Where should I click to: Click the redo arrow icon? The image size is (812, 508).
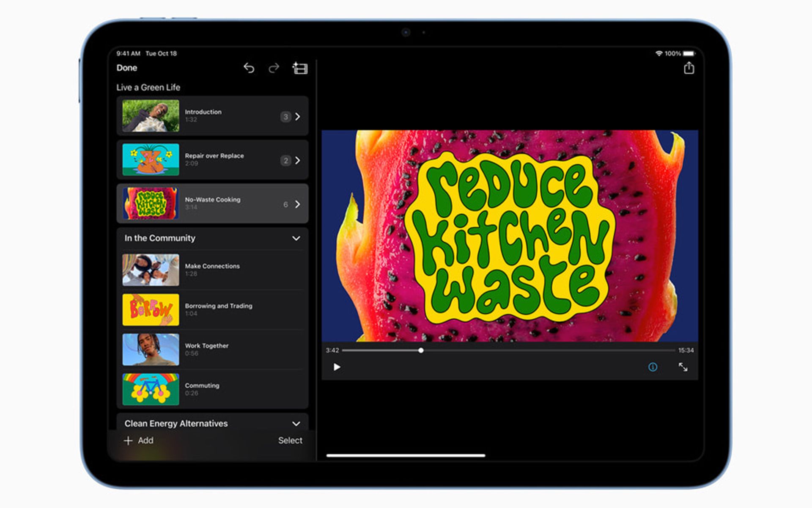tap(274, 68)
